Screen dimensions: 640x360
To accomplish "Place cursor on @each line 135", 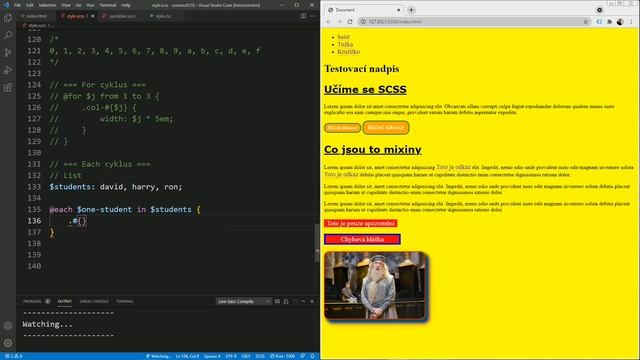I will point(125,209).
